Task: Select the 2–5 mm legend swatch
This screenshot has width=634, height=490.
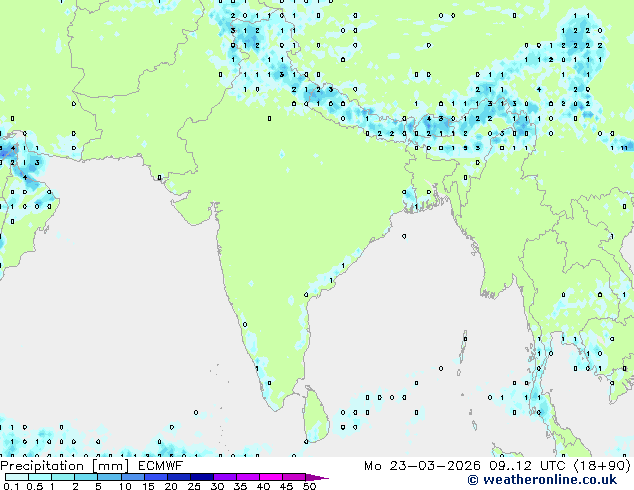Action: pos(86,477)
